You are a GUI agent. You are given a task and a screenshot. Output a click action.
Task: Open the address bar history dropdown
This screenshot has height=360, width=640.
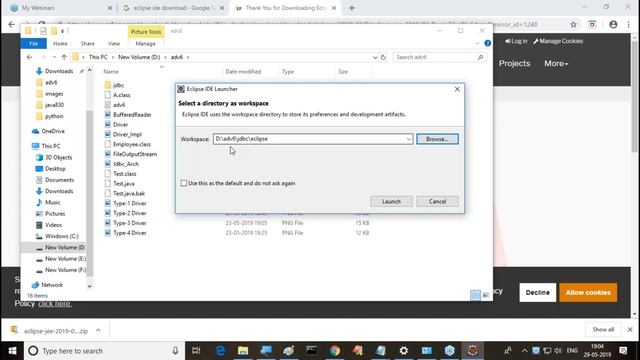[375, 57]
